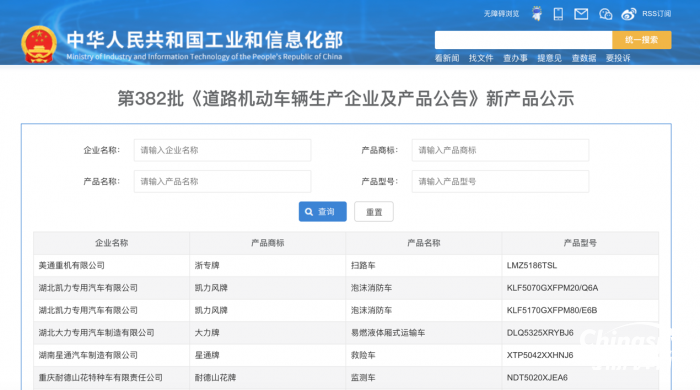Image resolution: width=700 pixels, height=390 pixels.
Task: Open the accessibility robot assistant icon
Action: 537,14
